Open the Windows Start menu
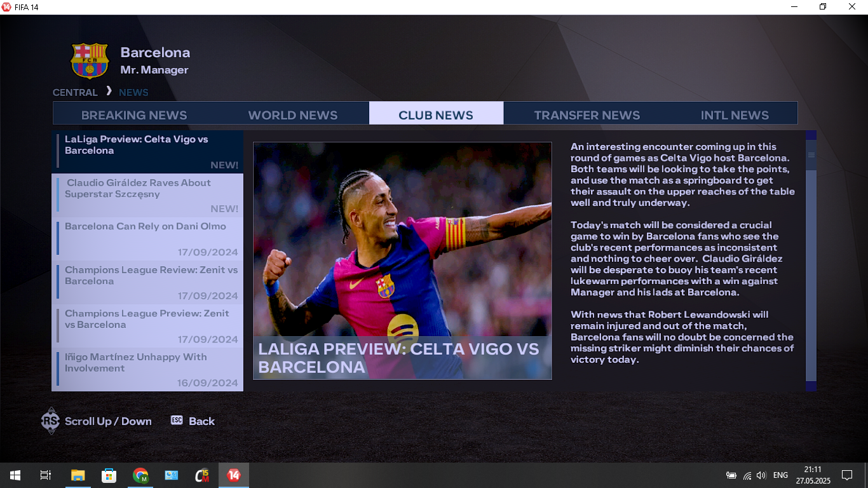Image resolution: width=868 pixels, height=488 pixels. (15, 475)
